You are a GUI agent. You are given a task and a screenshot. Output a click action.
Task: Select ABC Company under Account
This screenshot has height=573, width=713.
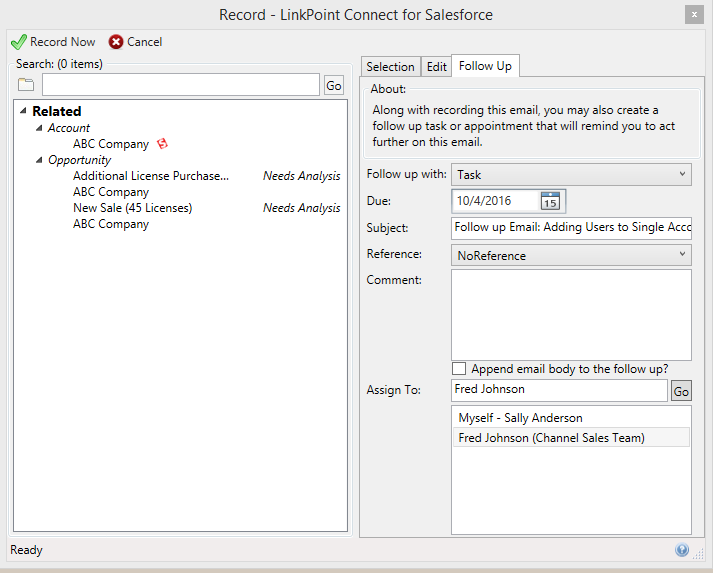tap(111, 144)
